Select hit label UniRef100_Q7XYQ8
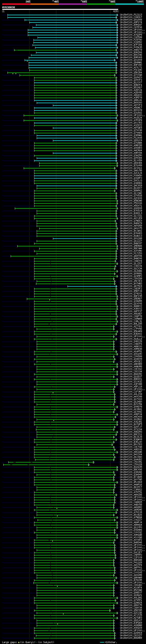The width and height of the screenshot is (146, 644). click(131, 75)
